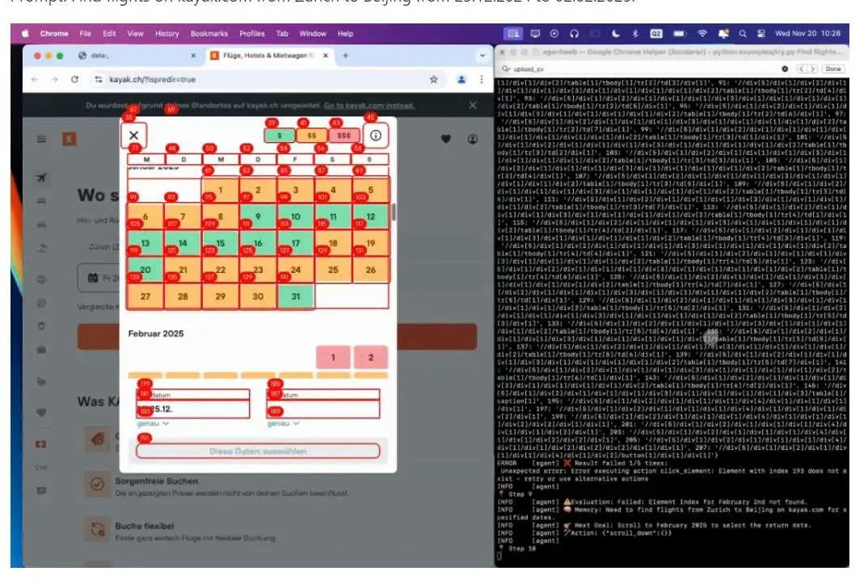868x588 pixels.
Task: Click the Kayak K logo
Action: (70, 139)
